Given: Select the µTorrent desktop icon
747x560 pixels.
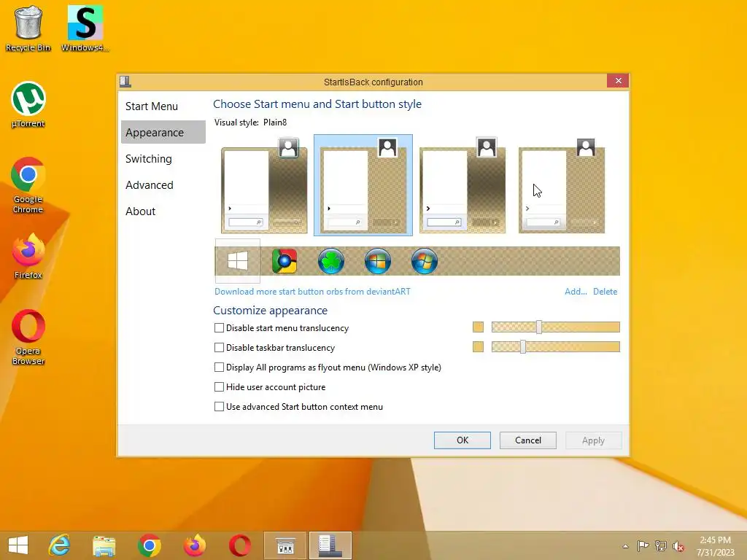Looking at the screenshot, I should 28,105.
